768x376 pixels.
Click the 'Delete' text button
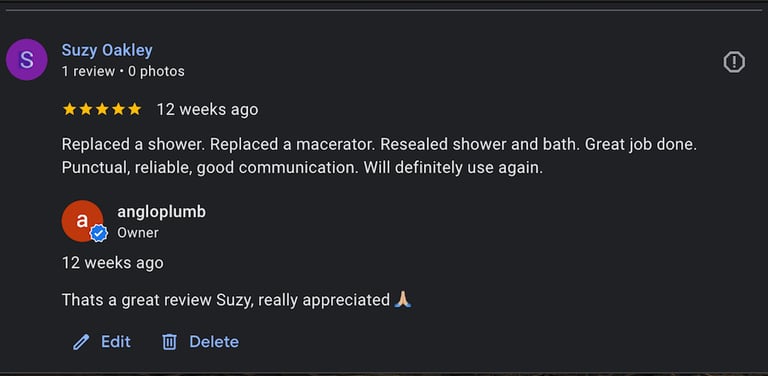(x=214, y=342)
